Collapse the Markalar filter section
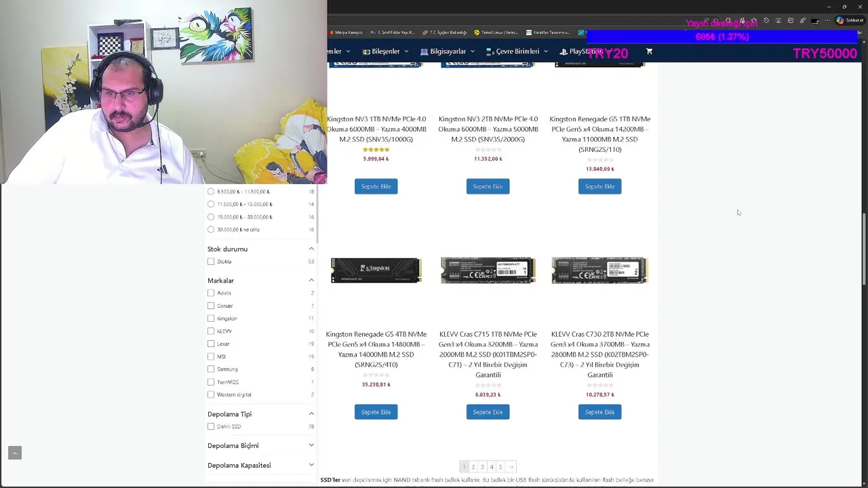Image resolution: width=868 pixels, height=488 pixels. coord(311,281)
